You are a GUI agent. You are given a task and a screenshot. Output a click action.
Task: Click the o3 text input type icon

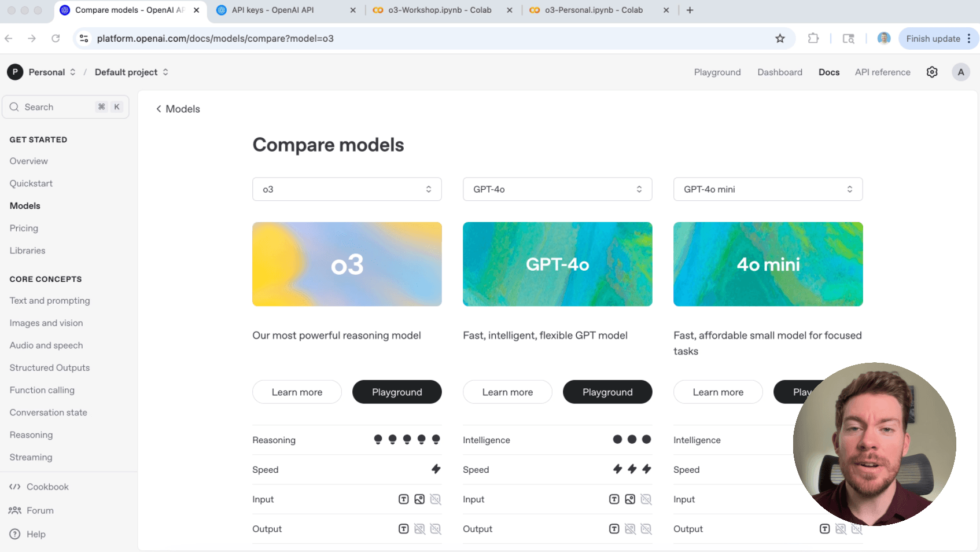pos(404,499)
